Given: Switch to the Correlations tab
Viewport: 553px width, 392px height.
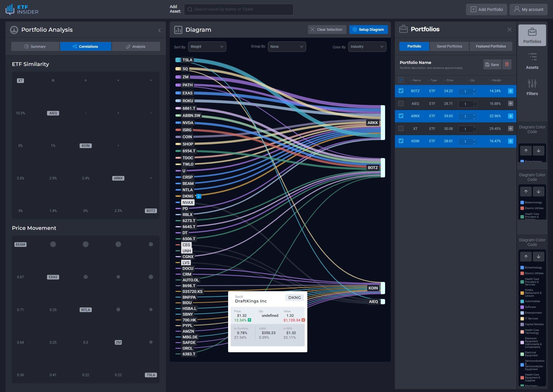Looking at the screenshot, I should point(86,46).
